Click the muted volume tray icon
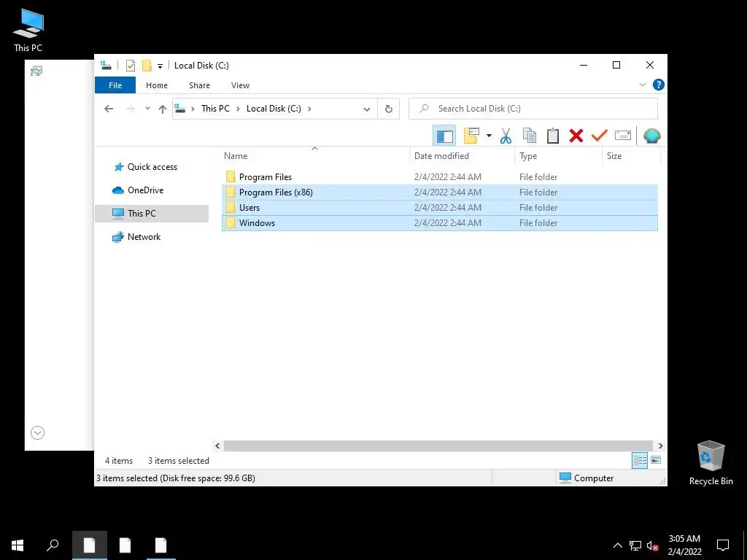 (x=653, y=545)
